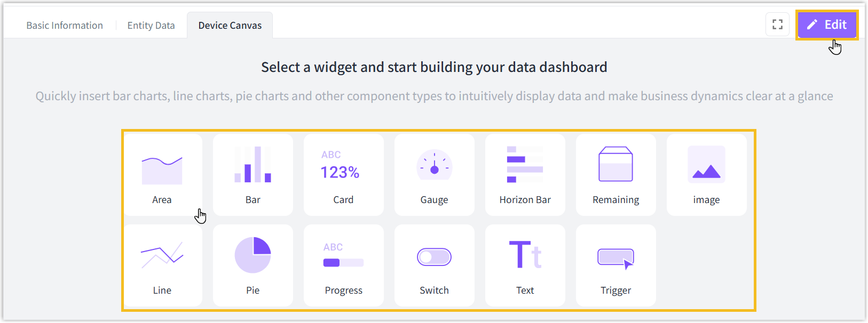Screen dimensions: 868x323
Task: Select the Area chart widget
Action: [162, 174]
